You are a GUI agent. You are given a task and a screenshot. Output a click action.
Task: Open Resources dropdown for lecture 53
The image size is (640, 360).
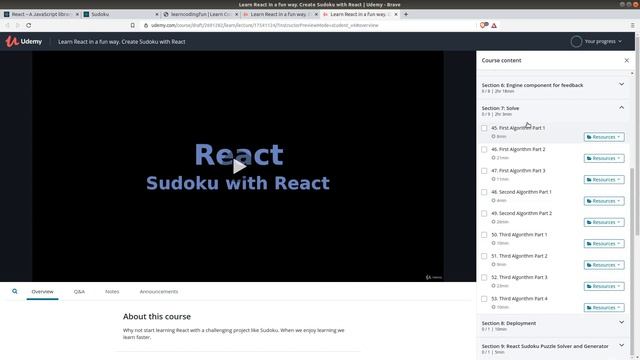click(604, 308)
